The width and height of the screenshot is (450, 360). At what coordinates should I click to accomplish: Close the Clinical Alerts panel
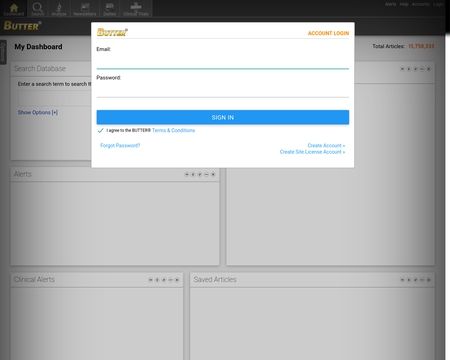[x=177, y=280]
